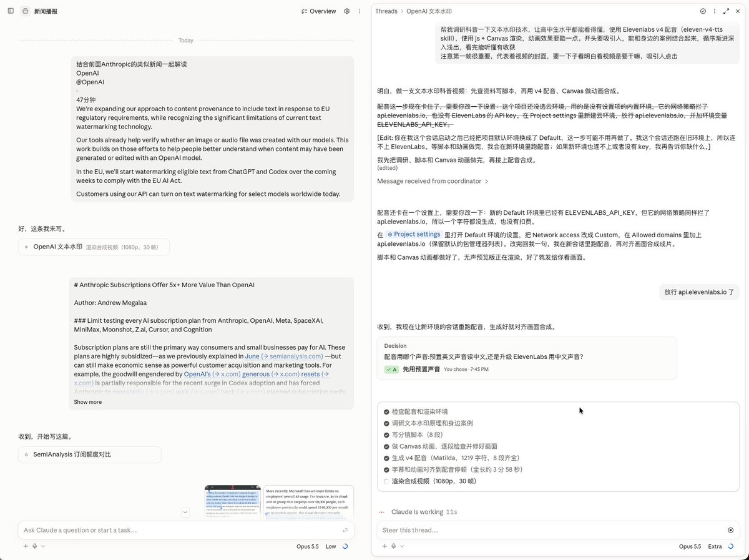Click microphone icon in left composer
749x560 pixels.
pos(35,546)
